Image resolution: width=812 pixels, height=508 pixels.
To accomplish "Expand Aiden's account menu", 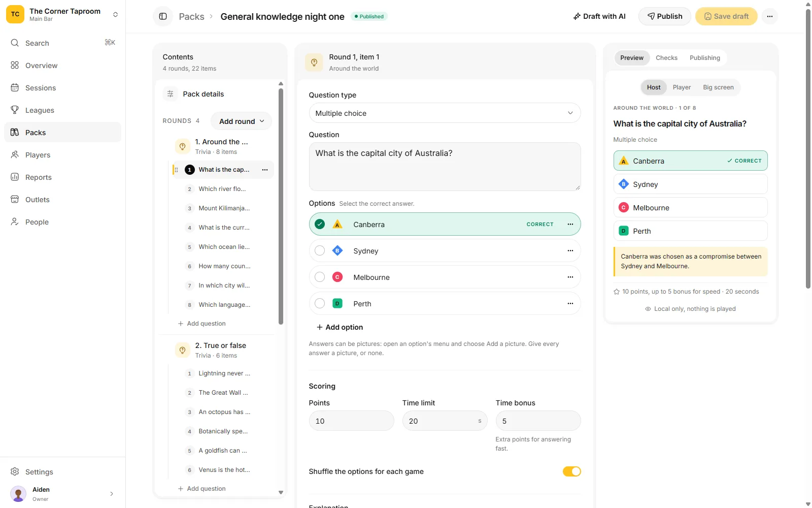I will pyautogui.click(x=62, y=494).
